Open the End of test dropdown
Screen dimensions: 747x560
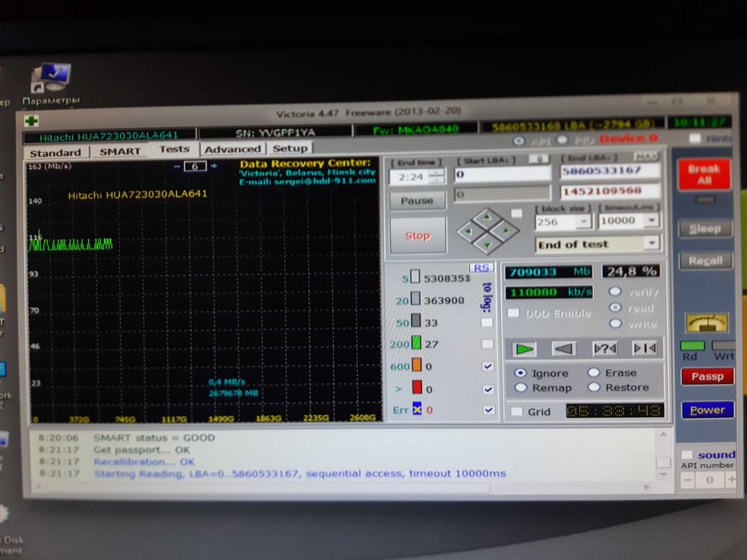(x=653, y=243)
